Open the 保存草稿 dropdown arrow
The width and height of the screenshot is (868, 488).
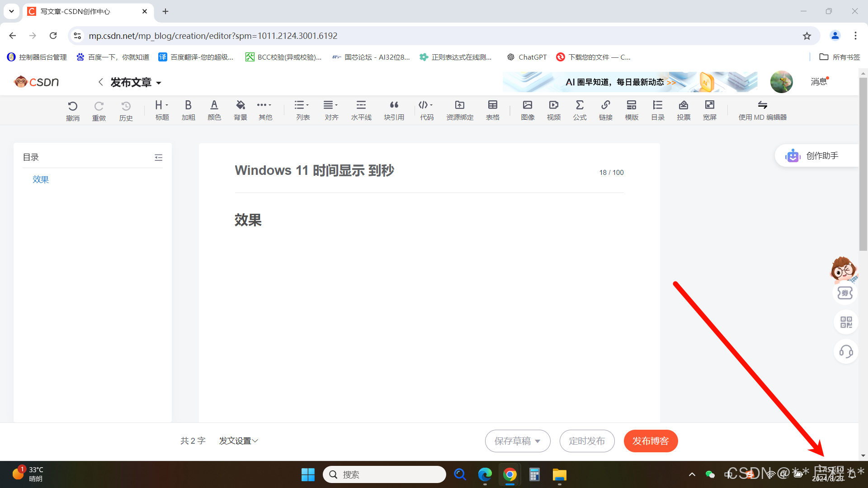538,441
